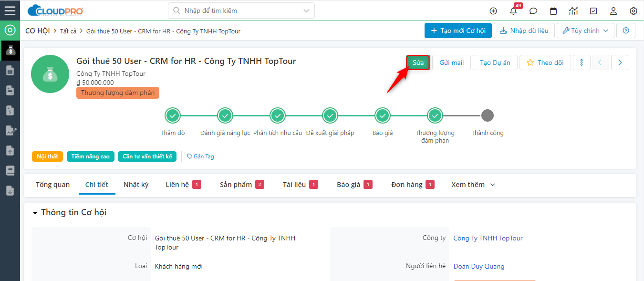Select the Đánh giá năng lực stage circle

coord(225,115)
